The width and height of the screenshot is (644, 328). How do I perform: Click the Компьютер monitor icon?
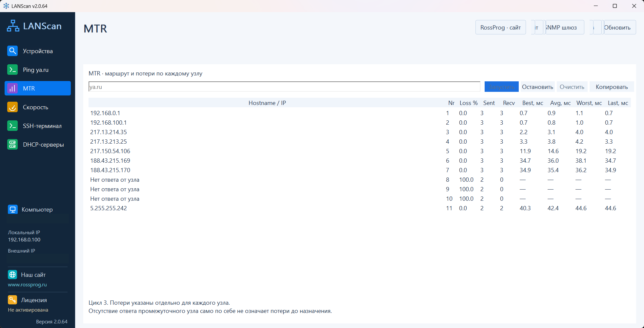(x=12, y=209)
